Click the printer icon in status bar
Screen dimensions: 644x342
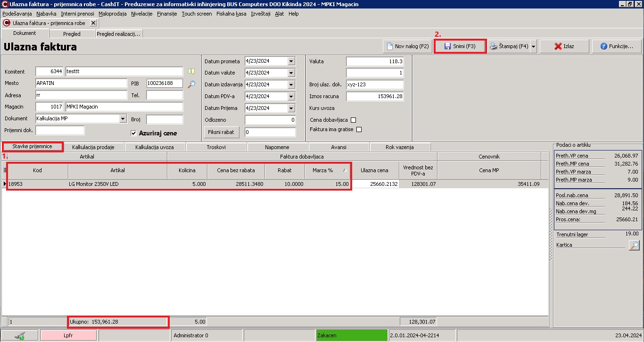tap(20, 336)
